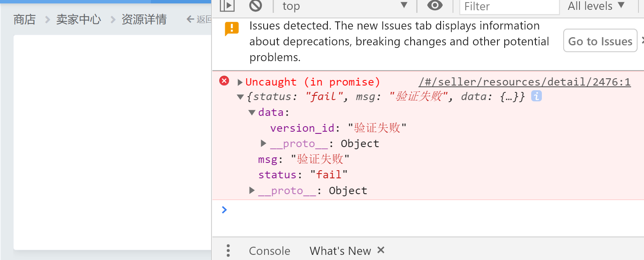Click the console sidebar toggle icon

click(227, 6)
